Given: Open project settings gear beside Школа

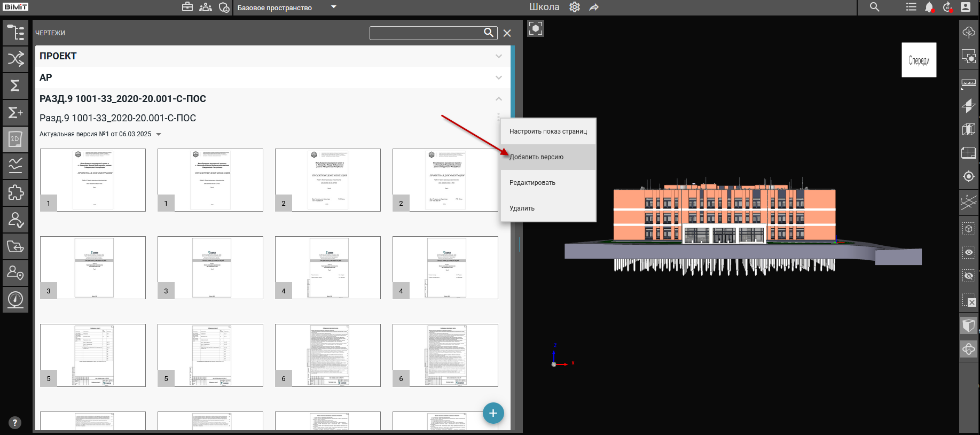Looking at the screenshot, I should pyautogui.click(x=575, y=7).
